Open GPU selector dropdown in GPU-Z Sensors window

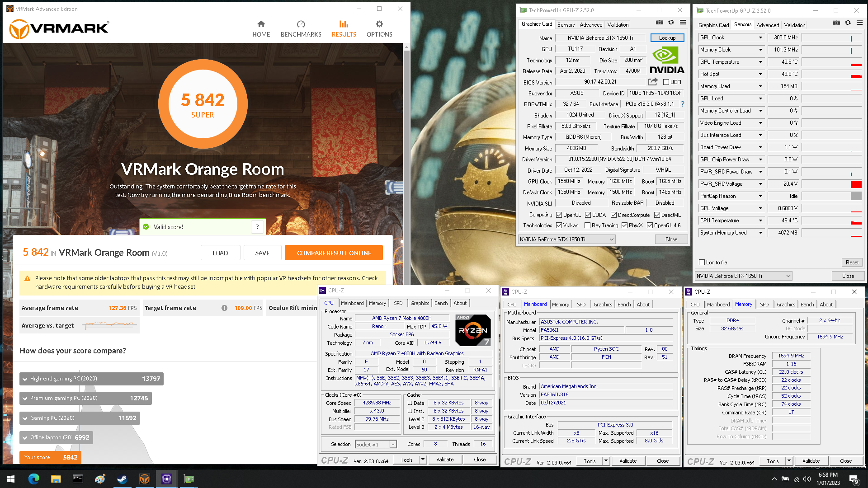pyautogui.click(x=743, y=276)
